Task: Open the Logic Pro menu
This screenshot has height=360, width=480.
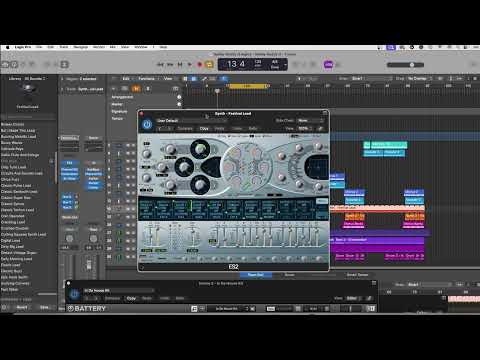Action: click(x=23, y=47)
